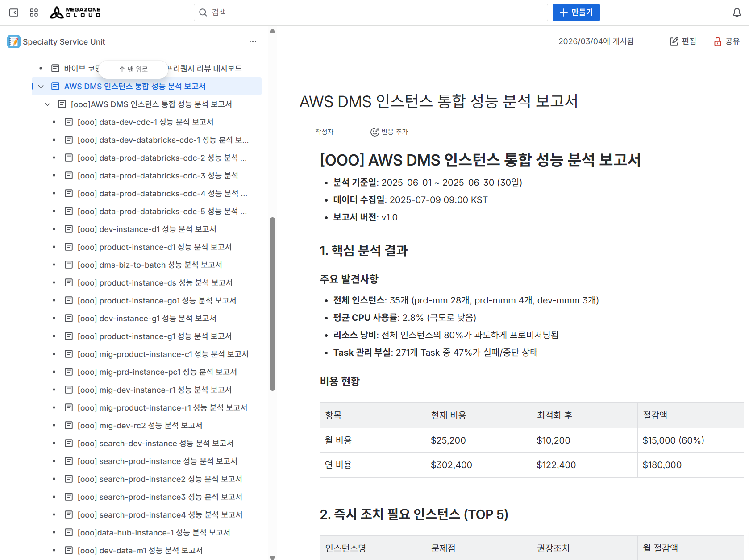This screenshot has height=560, width=749.
Task: Open [ooo] dms-biz-to-batch report page
Action: tap(150, 265)
